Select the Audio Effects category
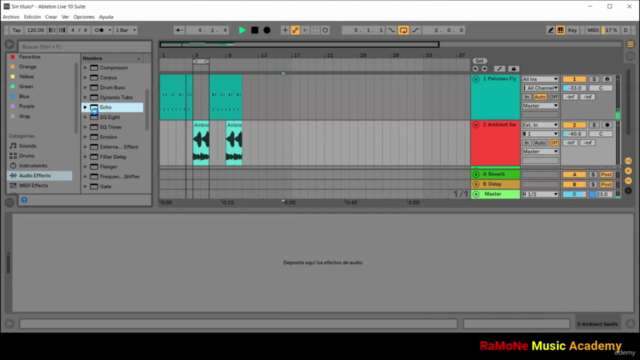Screen dimensions: 640x360 40,176
